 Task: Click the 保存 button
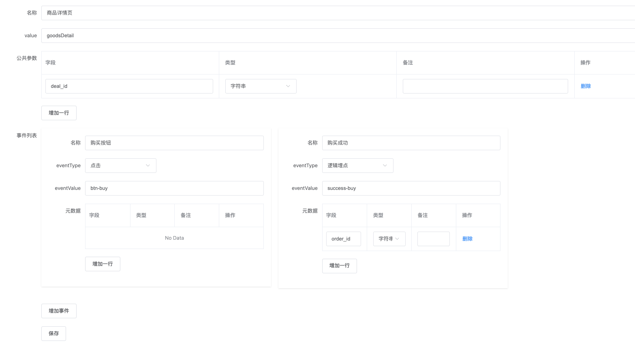[x=53, y=333]
